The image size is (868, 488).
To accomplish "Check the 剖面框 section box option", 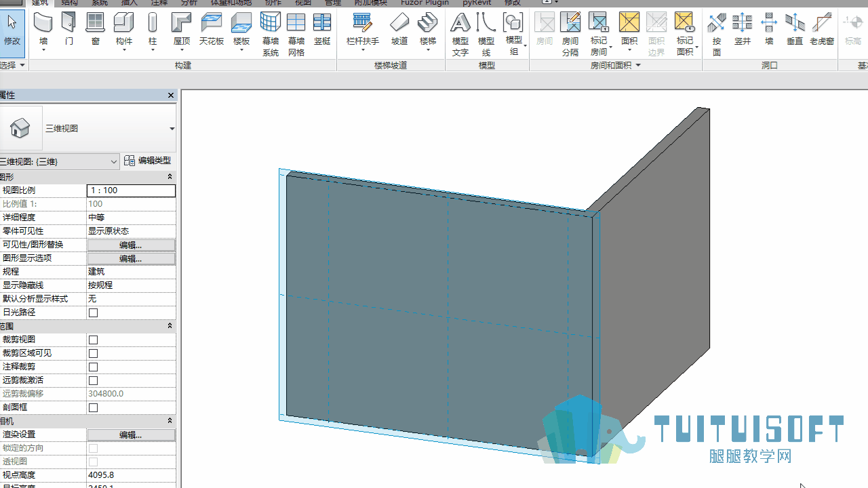I will [x=94, y=407].
